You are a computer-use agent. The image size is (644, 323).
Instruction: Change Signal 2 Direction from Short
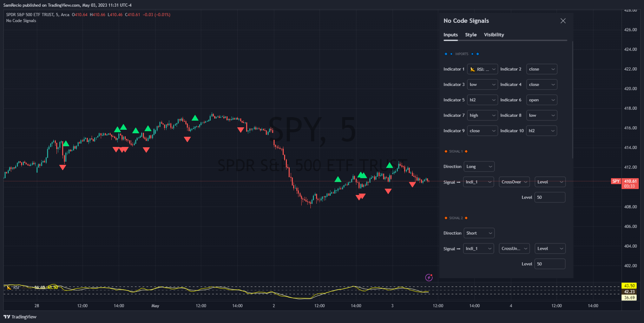coord(479,233)
